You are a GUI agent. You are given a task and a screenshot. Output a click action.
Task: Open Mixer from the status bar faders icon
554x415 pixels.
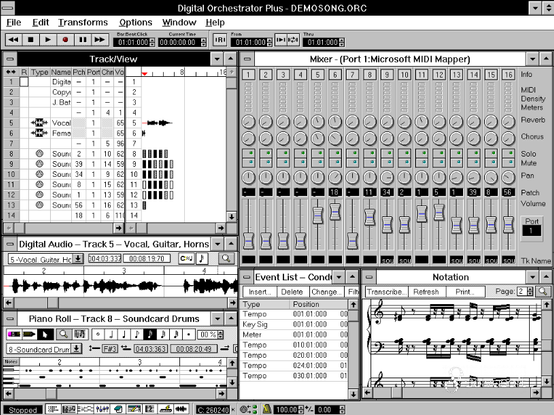click(x=102, y=409)
